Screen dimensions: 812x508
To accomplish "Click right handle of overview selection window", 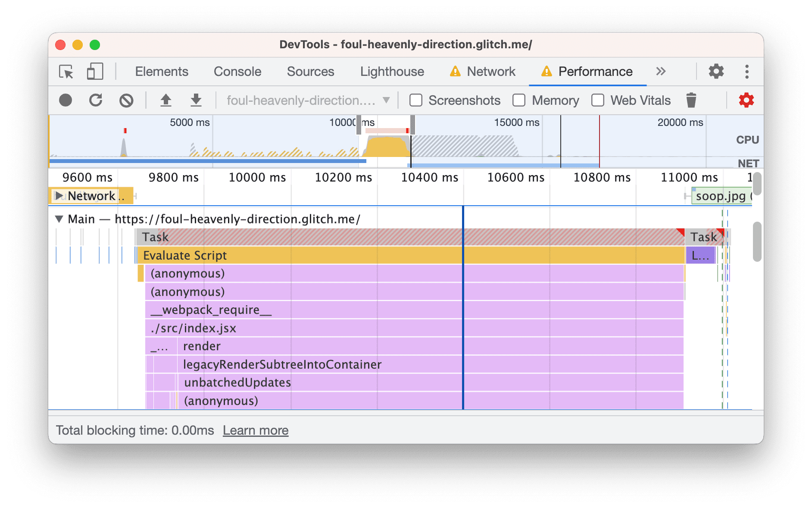I will click(x=412, y=125).
